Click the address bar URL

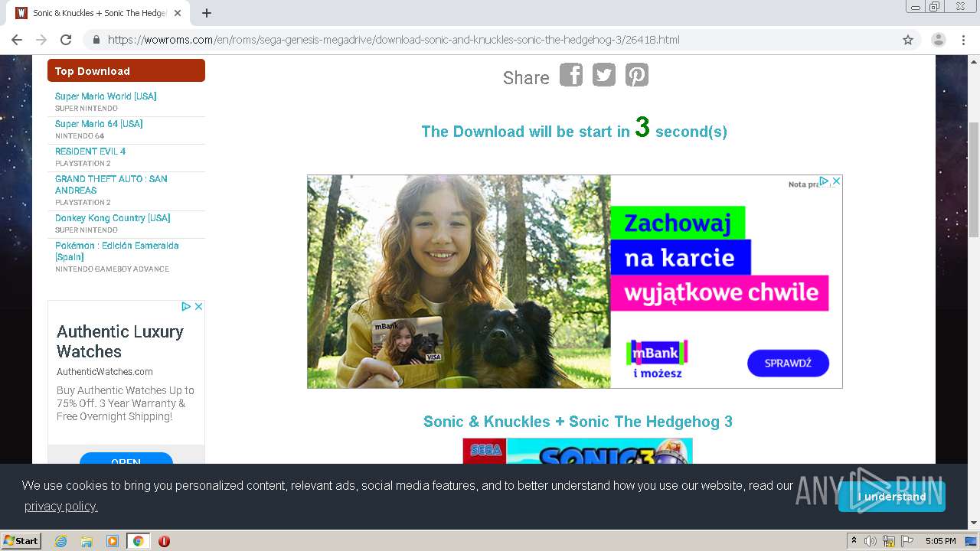click(394, 40)
